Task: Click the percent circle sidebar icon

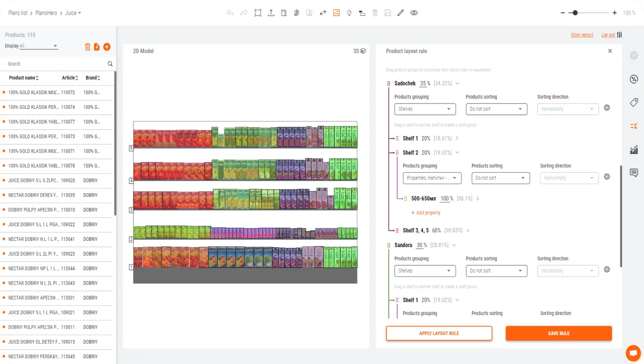Action: click(x=634, y=79)
